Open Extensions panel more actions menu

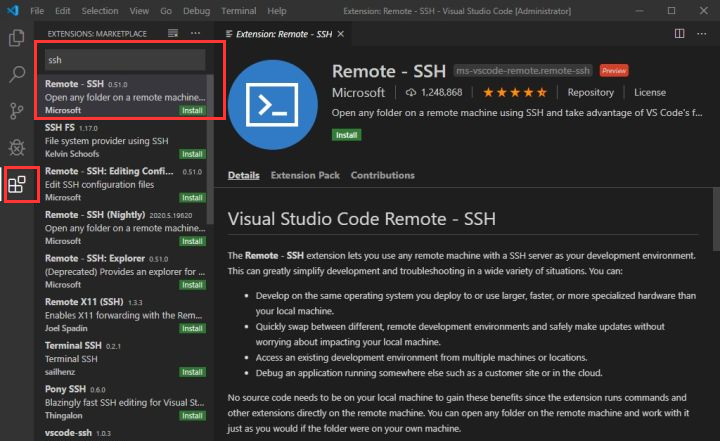[x=195, y=34]
